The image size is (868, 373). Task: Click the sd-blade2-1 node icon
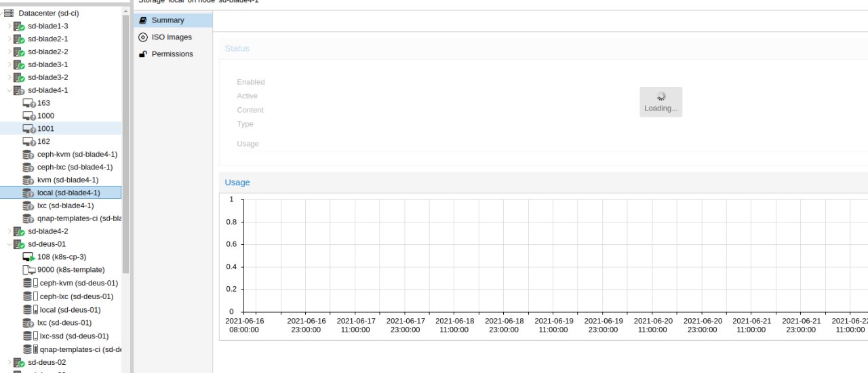point(19,39)
